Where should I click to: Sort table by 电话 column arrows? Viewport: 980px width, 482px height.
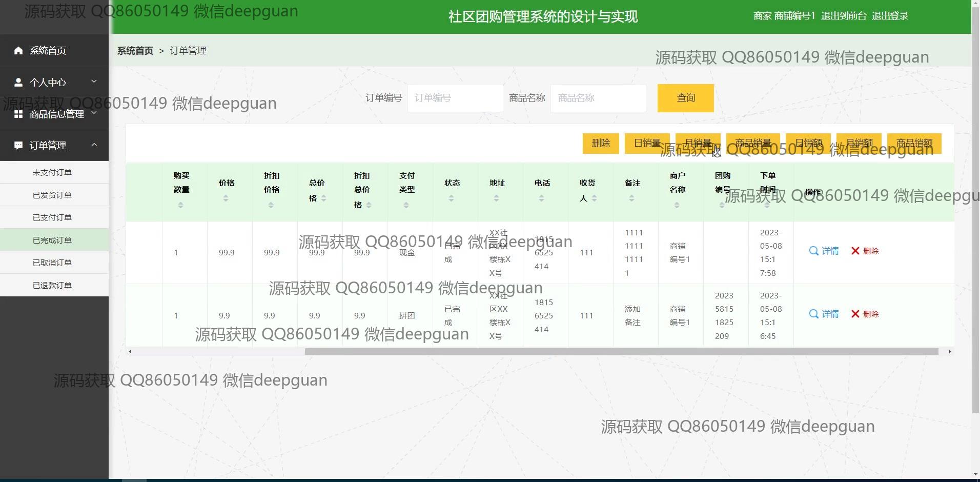coord(541,198)
